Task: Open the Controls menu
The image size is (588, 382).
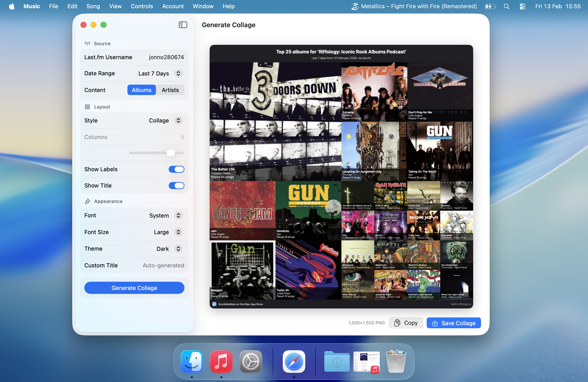Action: 142,7
